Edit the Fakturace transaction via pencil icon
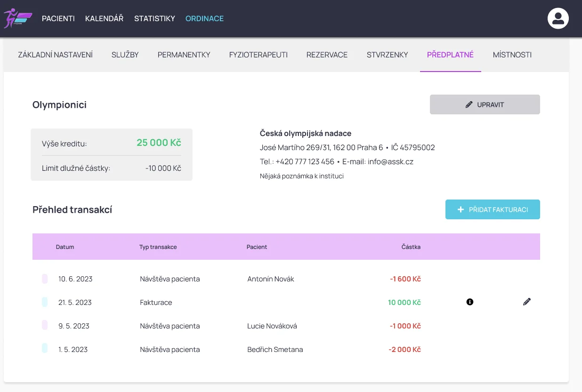Viewport: 582px width, 392px height. pyautogui.click(x=526, y=302)
